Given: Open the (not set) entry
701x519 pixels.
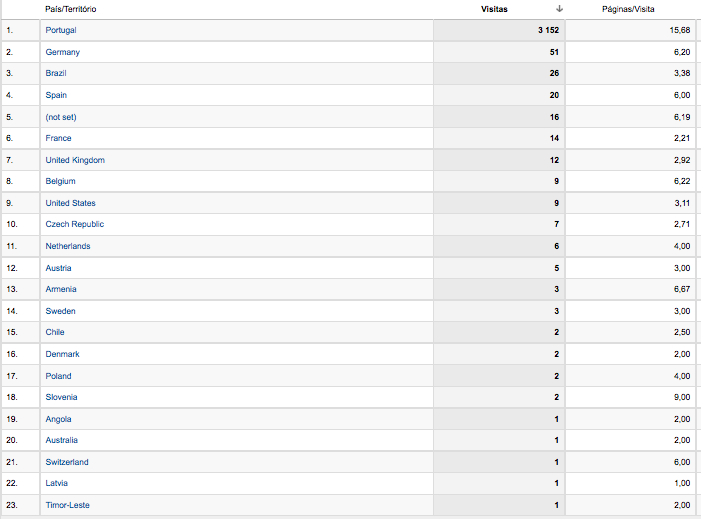Looking at the screenshot, I should [61, 117].
